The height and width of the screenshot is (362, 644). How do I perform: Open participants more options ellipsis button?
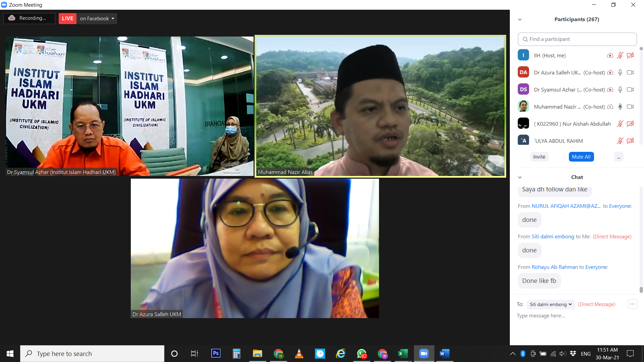(619, 157)
